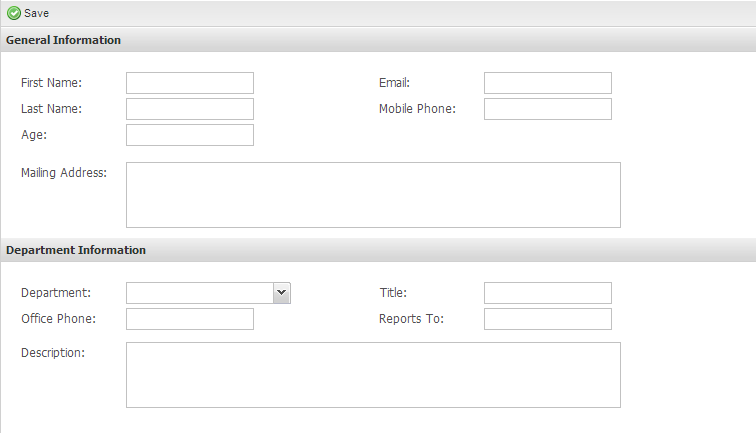The width and height of the screenshot is (756, 433).
Task: Select the Reports To input field
Action: pyautogui.click(x=548, y=319)
